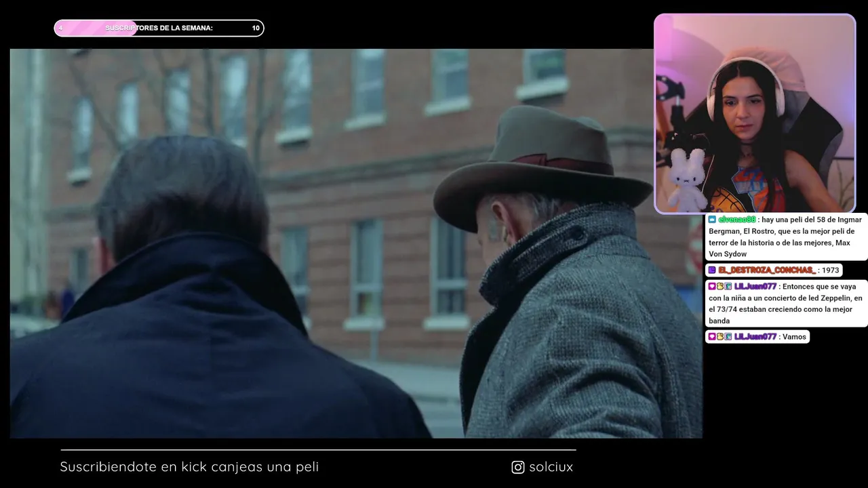Click the duck badge in LilJuan077's Entonces message
Image resolution: width=868 pixels, height=488 pixels.
click(720, 287)
